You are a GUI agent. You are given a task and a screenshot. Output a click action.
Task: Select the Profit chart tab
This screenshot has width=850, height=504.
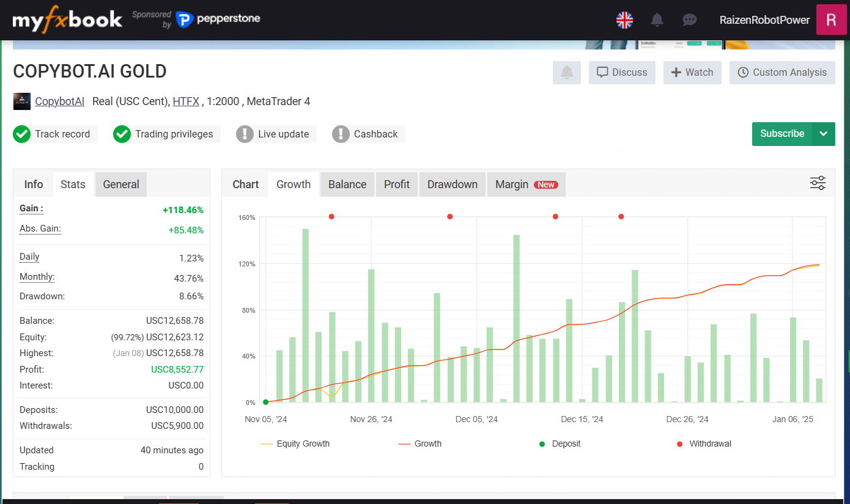click(397, 184)
